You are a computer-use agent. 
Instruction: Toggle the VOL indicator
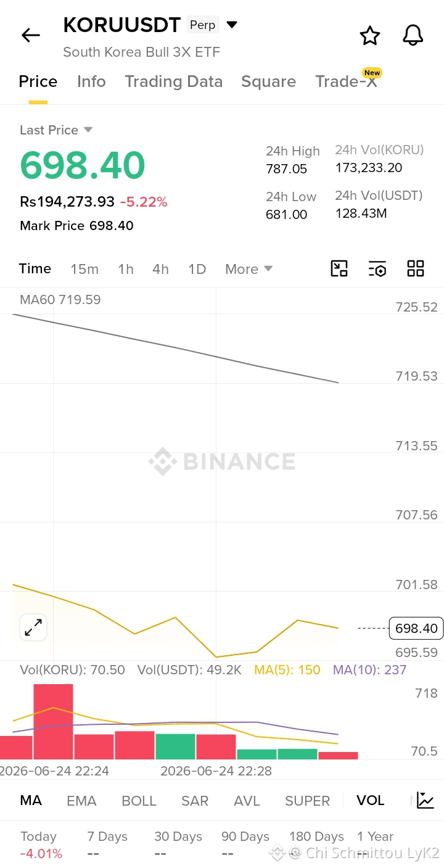point(371,801)
